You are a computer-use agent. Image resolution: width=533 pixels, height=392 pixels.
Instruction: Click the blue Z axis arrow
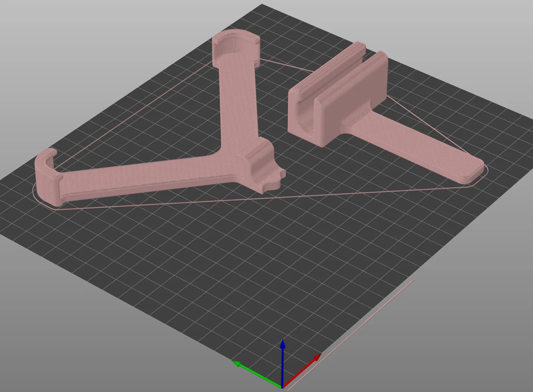[x=282, y=363]
